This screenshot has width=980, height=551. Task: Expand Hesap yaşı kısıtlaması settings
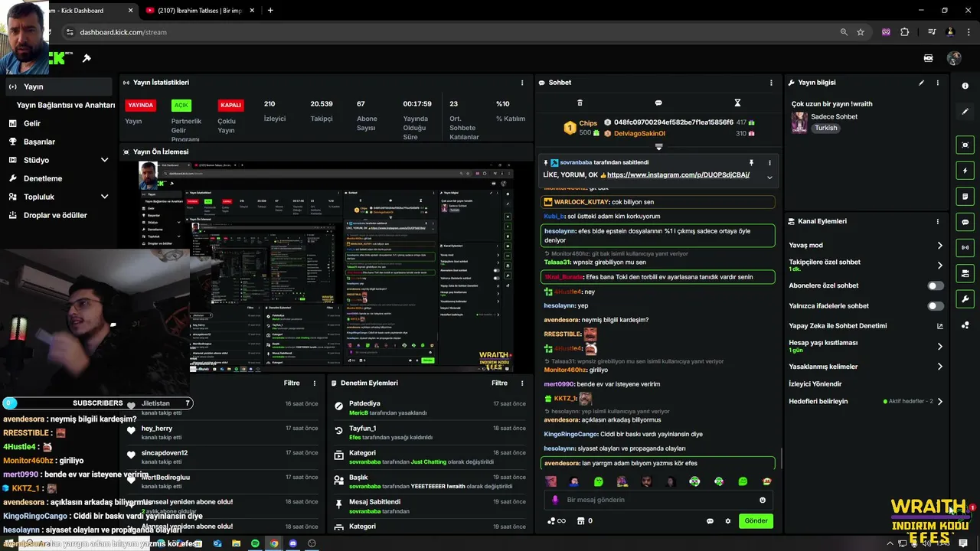click(939, 346)
